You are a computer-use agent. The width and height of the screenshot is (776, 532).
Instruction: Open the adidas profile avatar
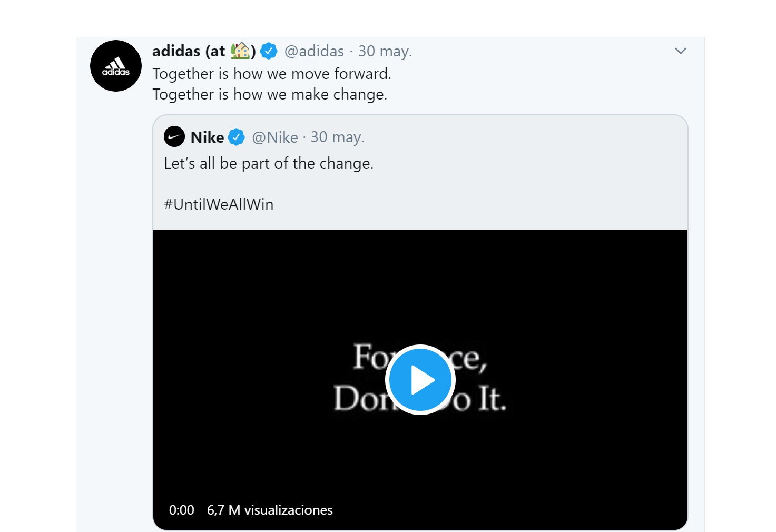pos(116,66)
